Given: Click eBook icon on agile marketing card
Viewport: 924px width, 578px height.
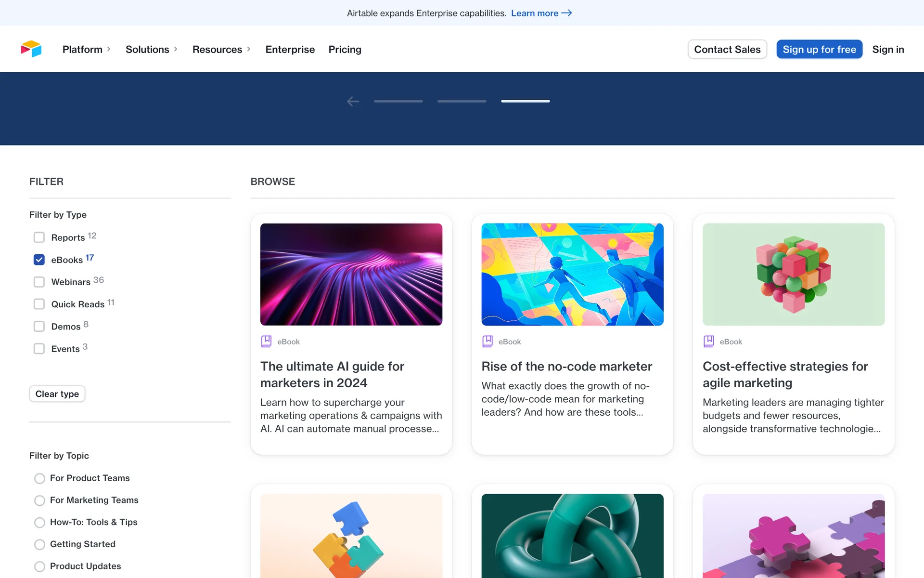Looking at the screenshot, I should point(708,342).
